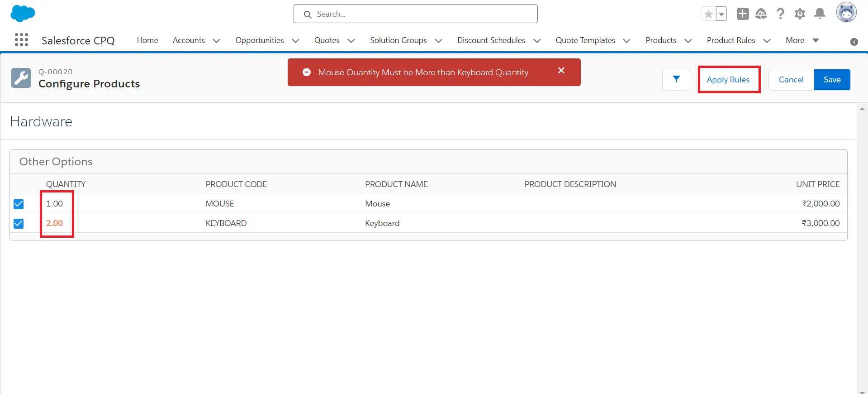Open the user profile avatar
Viewport: 868px width, 394px height.
tap(846, 13)
